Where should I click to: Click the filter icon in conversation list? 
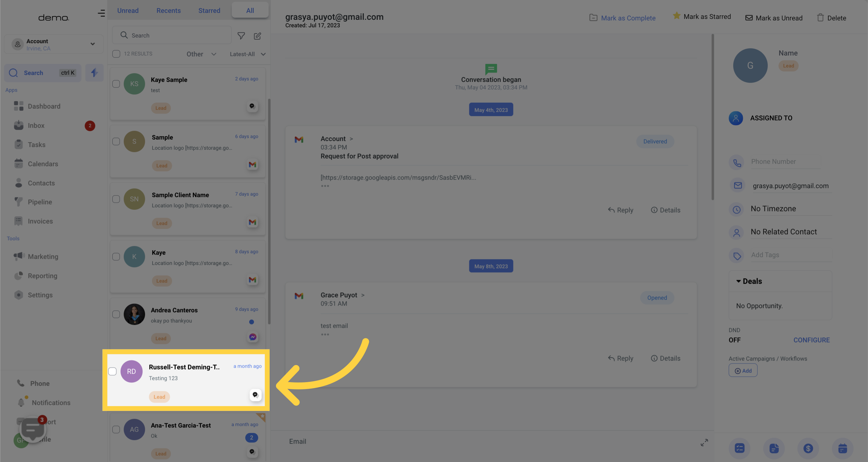(241, 35)
